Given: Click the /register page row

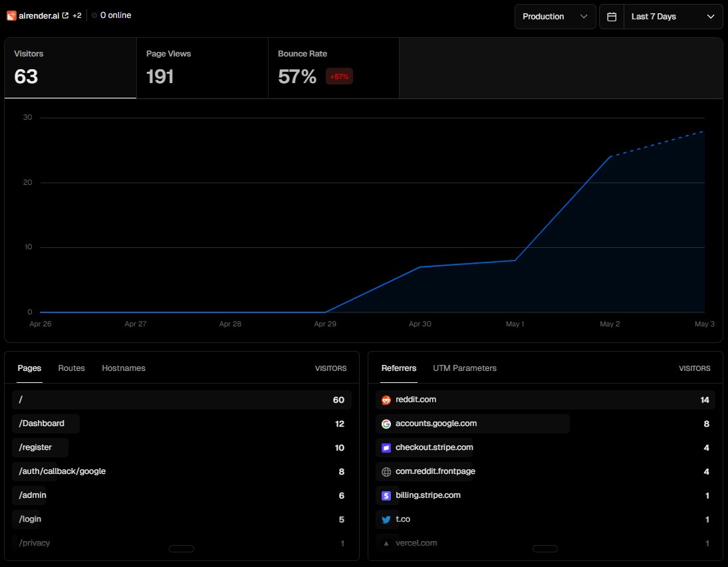Looking at the screenshot, I should 182,447.
